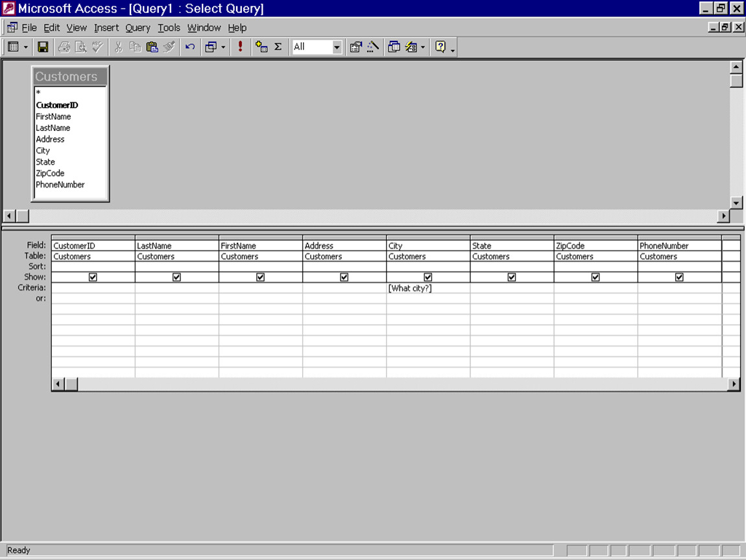Uncheck Show box for the City column

pos(427,277)
